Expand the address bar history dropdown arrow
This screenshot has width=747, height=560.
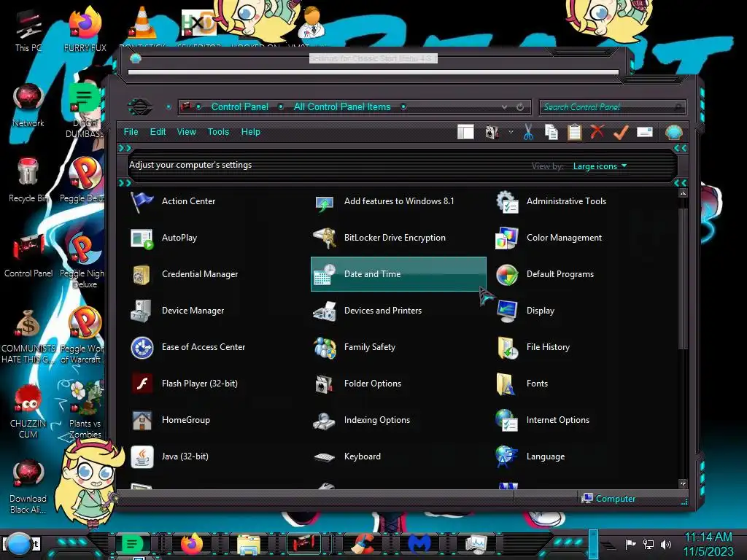point(504,107)
